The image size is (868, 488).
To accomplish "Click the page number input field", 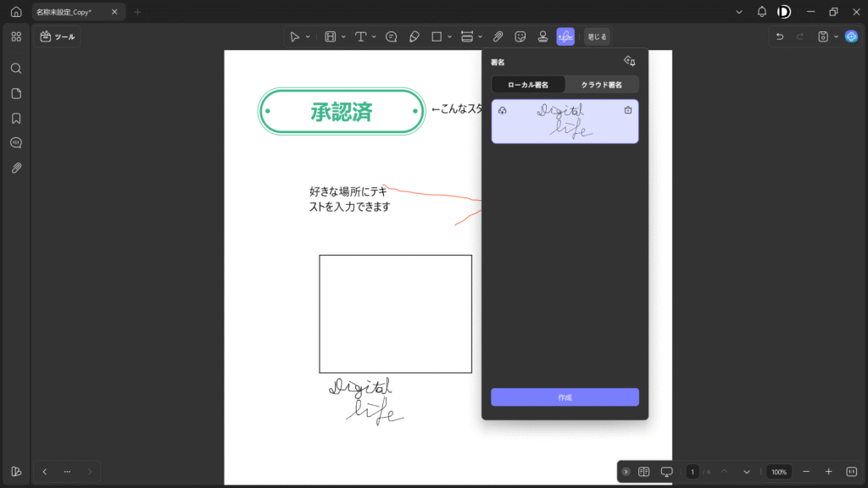I will [692, 471].
